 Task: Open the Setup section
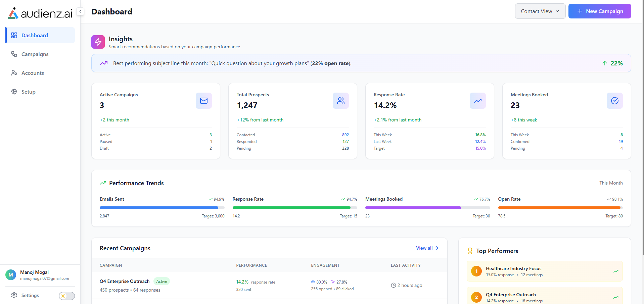coord(28,92)
